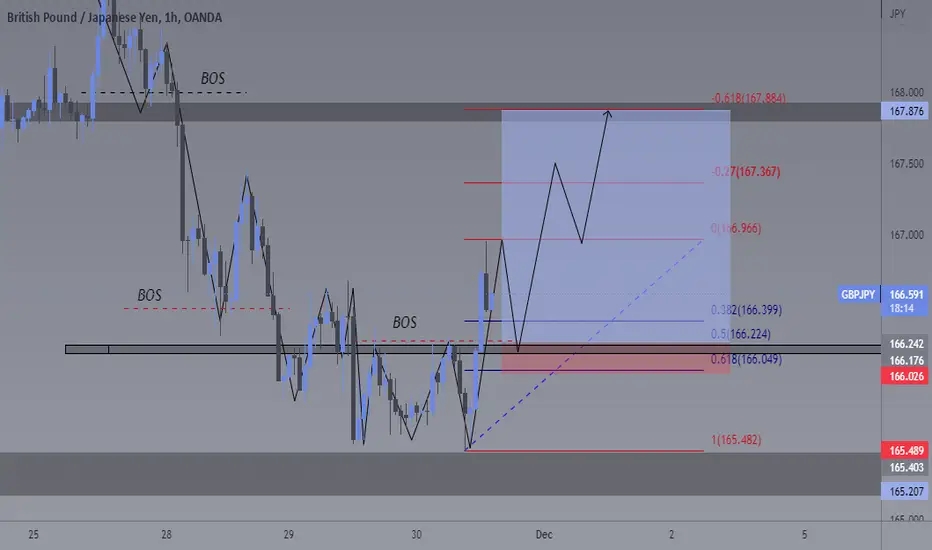Click the 166.242 price axis label
Screen dimensions: 932x550
point(906,344)
